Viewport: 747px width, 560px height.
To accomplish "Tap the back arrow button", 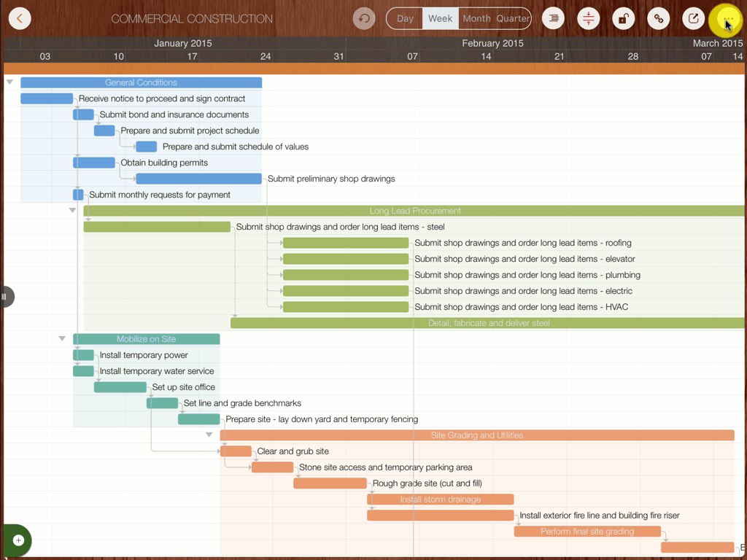I will 20,19.
